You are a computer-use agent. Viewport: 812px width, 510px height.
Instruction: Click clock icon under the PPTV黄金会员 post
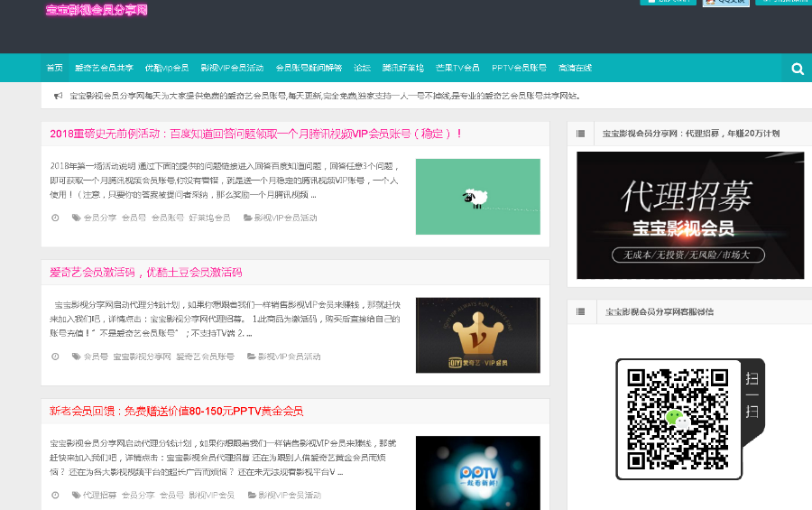pyautogui.click(x=55, y=496)
